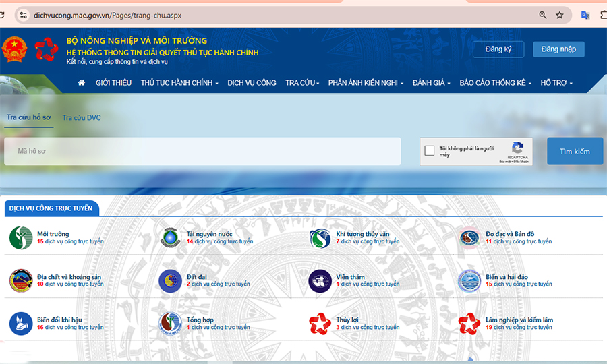Switch to the Tra cứu DVC tab
The height and width of the screenshot is (364, 607).
click(x=82, y=118)
